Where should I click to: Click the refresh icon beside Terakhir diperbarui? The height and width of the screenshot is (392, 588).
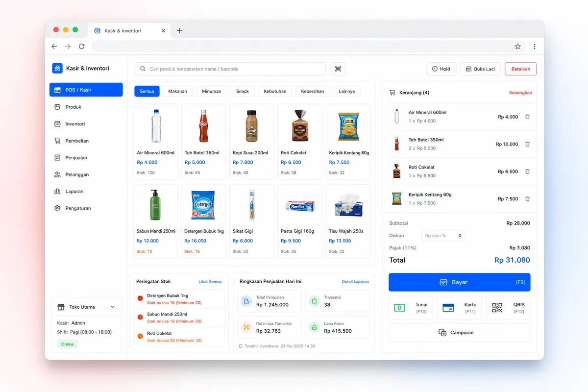[241, 346]
